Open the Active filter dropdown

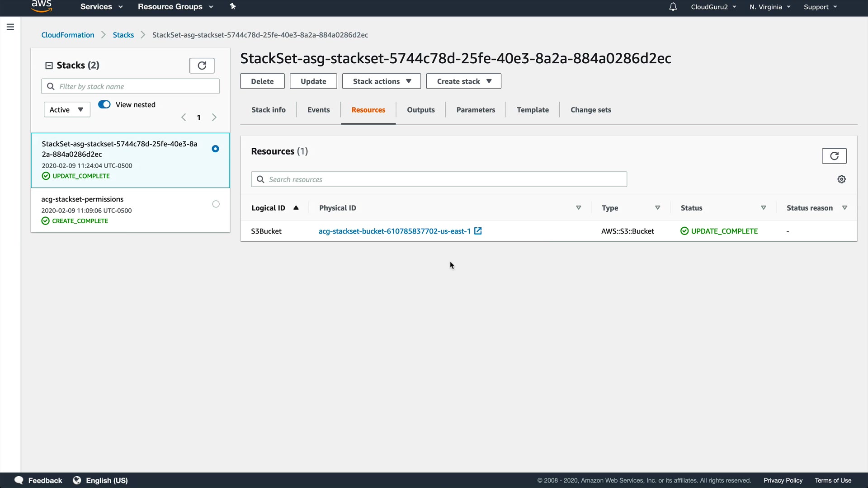click(x=67, y=109)
